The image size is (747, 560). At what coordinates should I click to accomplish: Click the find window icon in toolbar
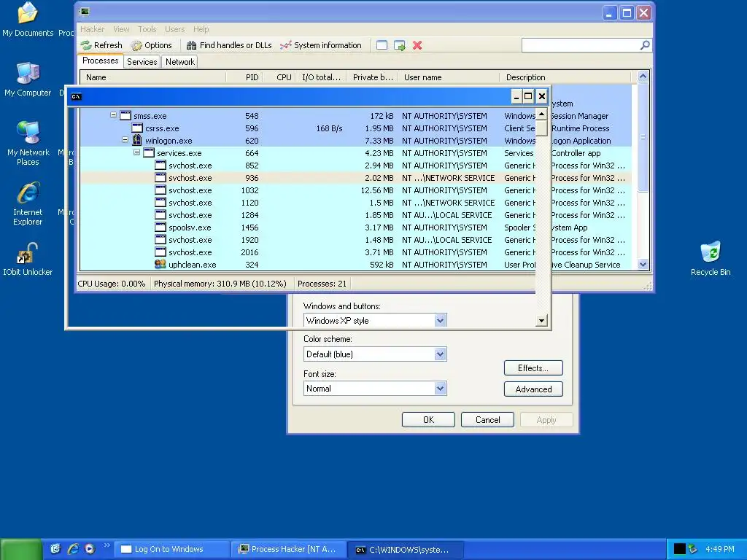(382, 45)
